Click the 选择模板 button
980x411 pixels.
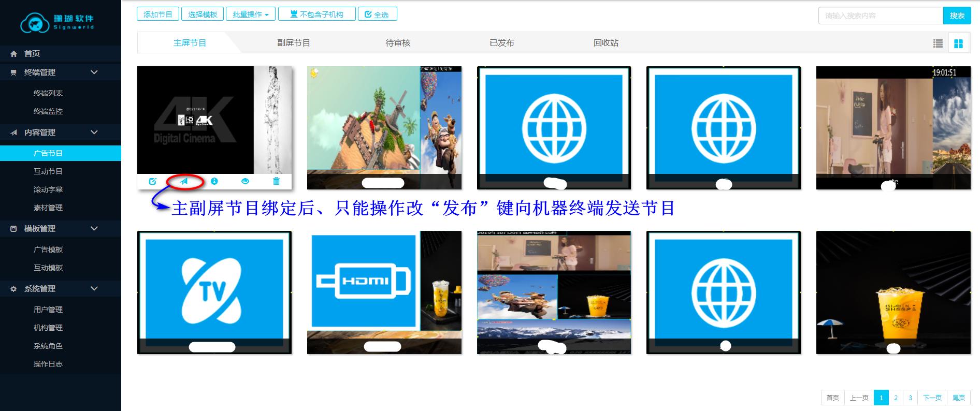(x=203, y=14)
